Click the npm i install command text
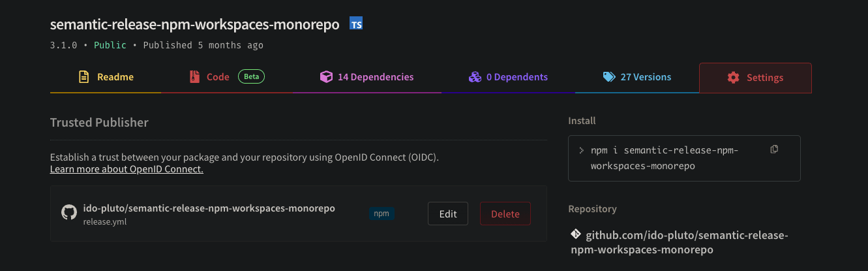868x271 pixels. [x=664, y=158]
